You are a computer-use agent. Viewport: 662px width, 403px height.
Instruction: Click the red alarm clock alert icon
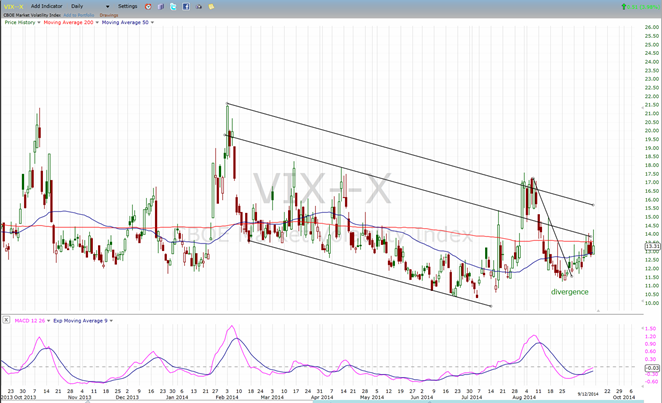pos(148,7)
